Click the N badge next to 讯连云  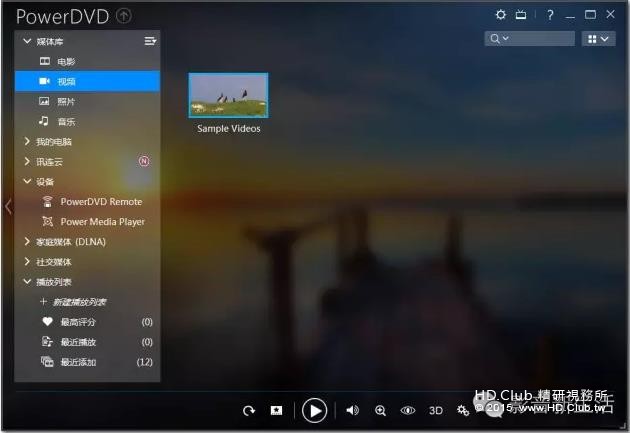point(144,161)
